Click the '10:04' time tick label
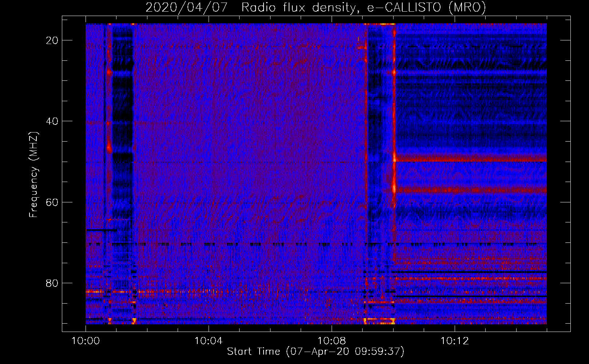This screenshot has width=589, height=364. pyautogui.click(x=209, y=341)
